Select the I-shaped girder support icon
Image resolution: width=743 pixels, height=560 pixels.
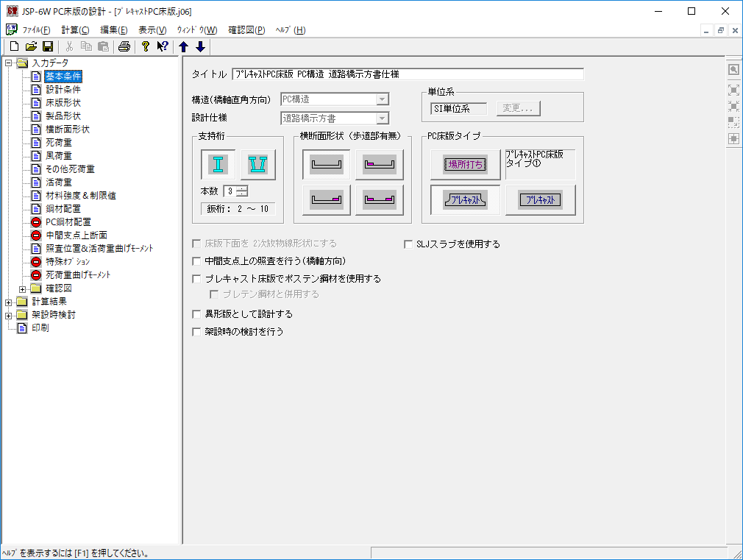(x=218, y=165)
